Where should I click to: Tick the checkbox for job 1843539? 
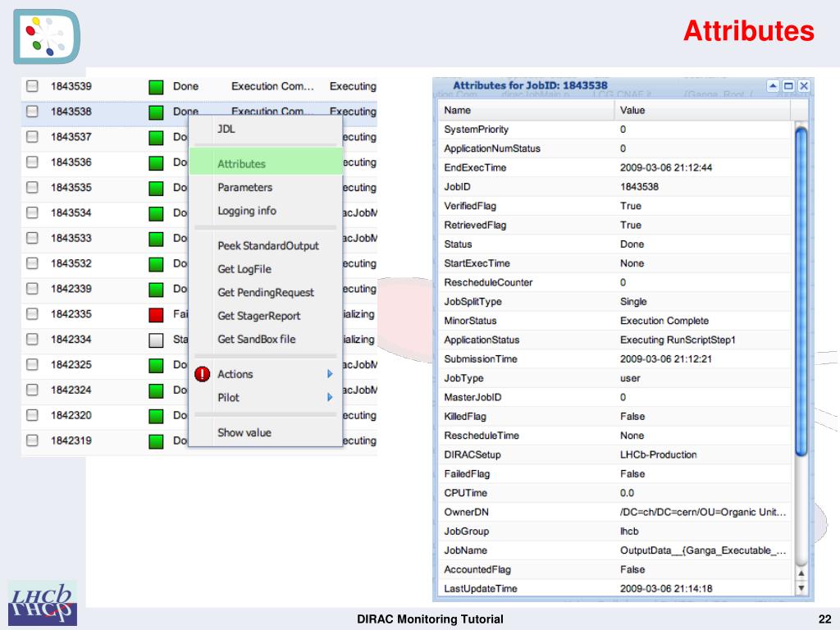point(32,85)
